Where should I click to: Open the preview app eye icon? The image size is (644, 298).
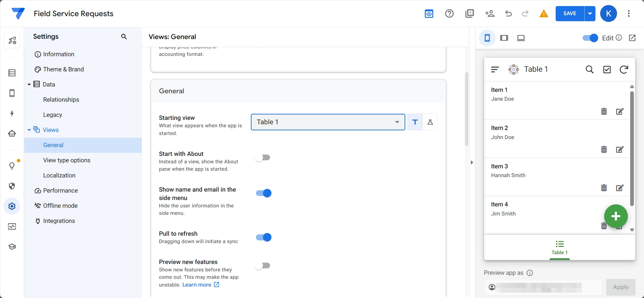[x=429, y=14]
